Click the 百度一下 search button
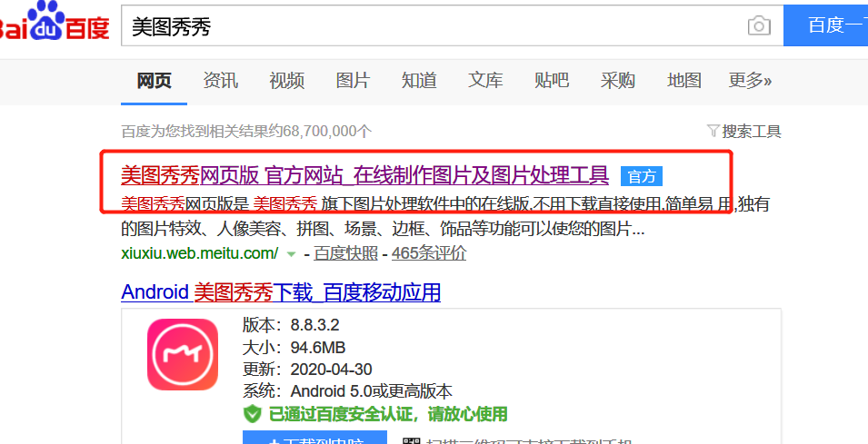The height and width of the screenshot is (444, 868). click(x=826, y=26)
